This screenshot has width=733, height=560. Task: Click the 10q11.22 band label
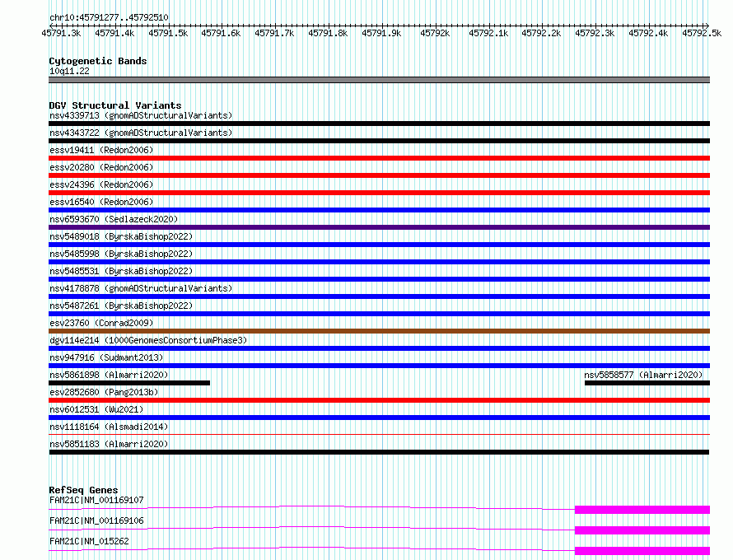(x=69, y=71)
